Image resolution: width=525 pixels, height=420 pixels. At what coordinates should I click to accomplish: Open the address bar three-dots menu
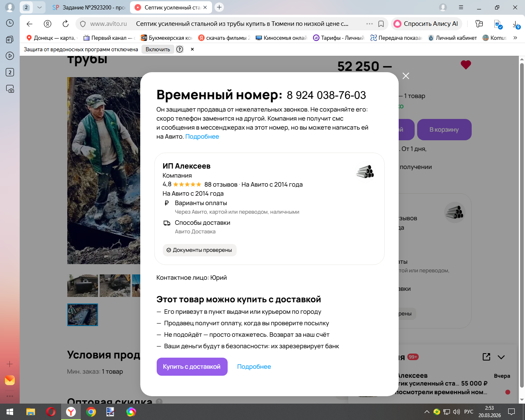370,24
